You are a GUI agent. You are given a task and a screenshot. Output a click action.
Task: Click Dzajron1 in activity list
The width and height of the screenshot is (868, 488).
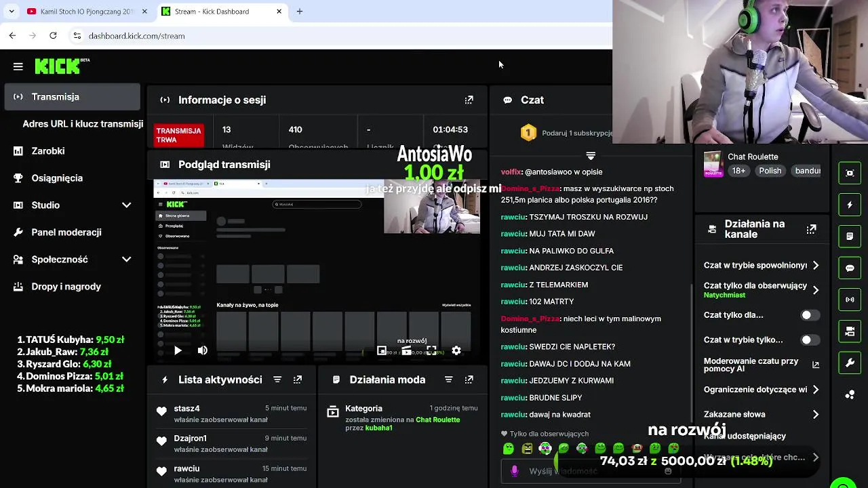(190, 439)
